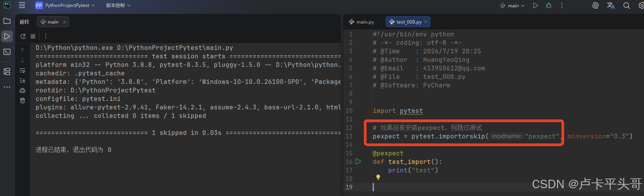
Task: Click the @pexpect decorator line
Action: pyautogui.click(x=388, y=153)
